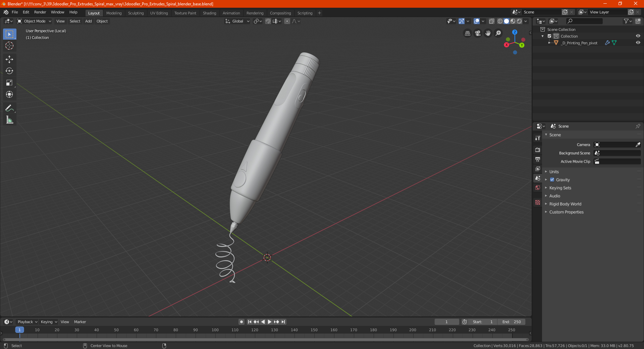The width and height of the screenshot is (644, 349).
Task: Play the animation forward
Action: 270,322
